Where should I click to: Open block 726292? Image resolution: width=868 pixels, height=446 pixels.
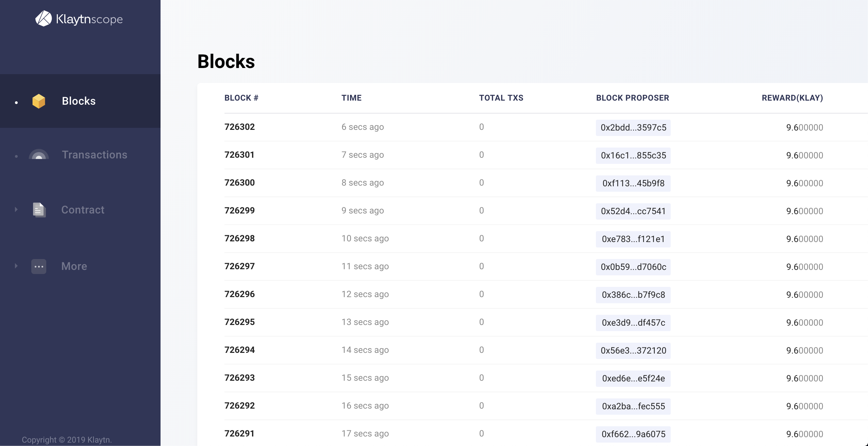(239, 406)
